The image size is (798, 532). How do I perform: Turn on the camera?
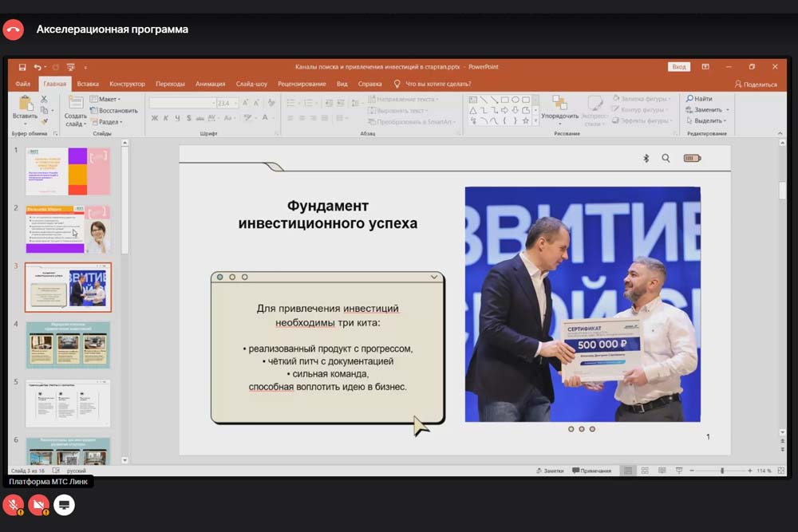(38, 504)
